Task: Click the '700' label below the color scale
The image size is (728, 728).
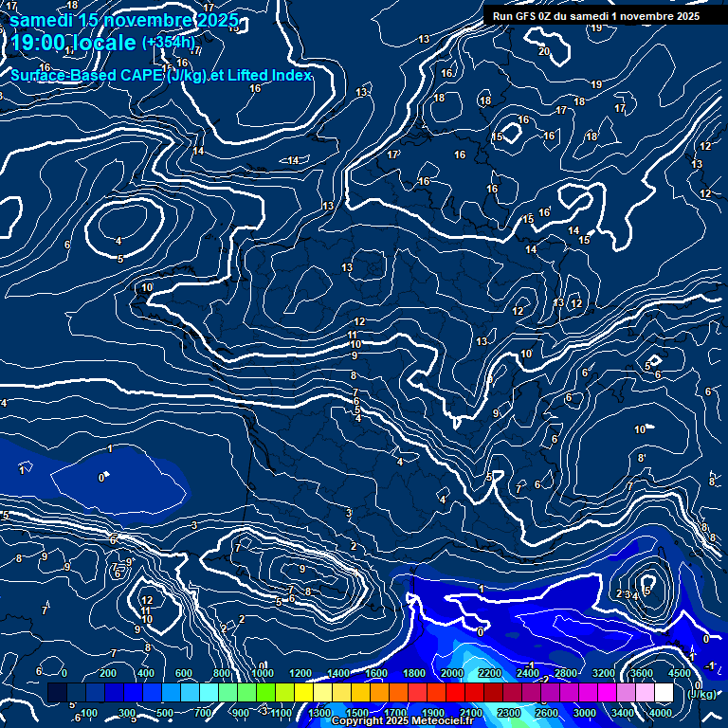Action: [x=203, y=713]
